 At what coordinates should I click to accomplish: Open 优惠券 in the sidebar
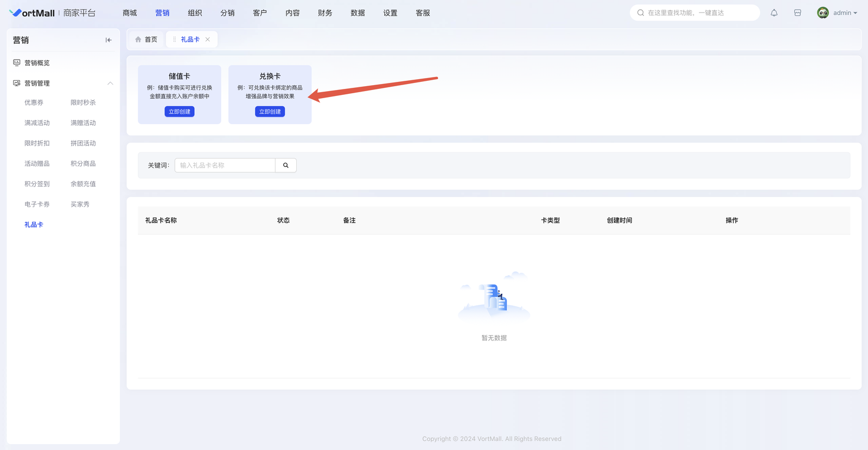[x=34, y=102]
